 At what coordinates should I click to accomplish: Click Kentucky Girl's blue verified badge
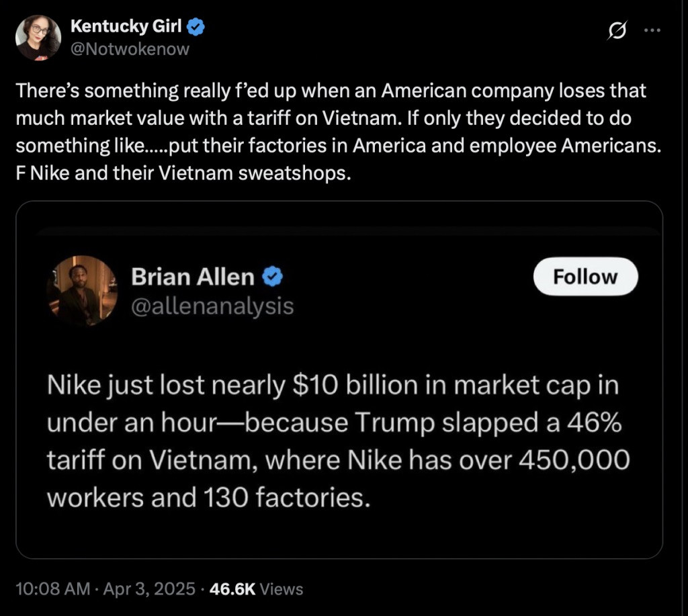point(196,28)
